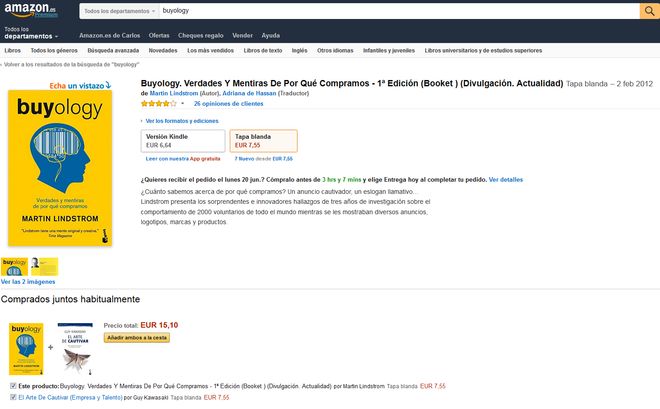Open the Ofertas menu item
660x409 pixels.
(x=159, y=35)
